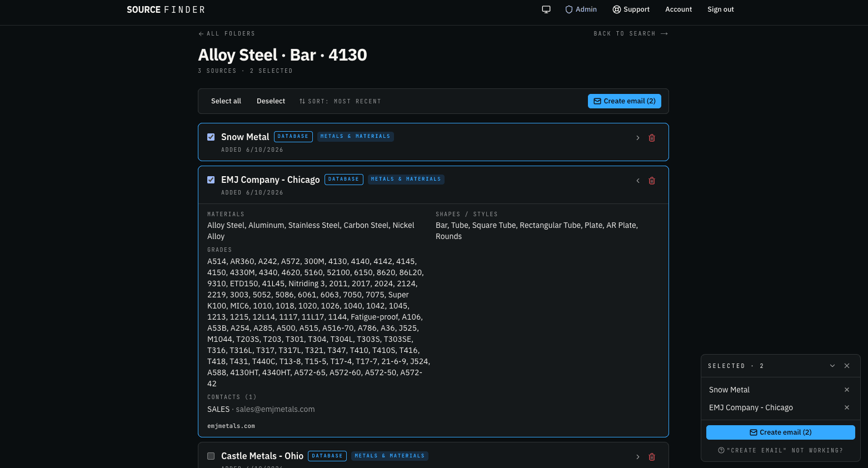Go back to All Folders

(x=227, y=34)
